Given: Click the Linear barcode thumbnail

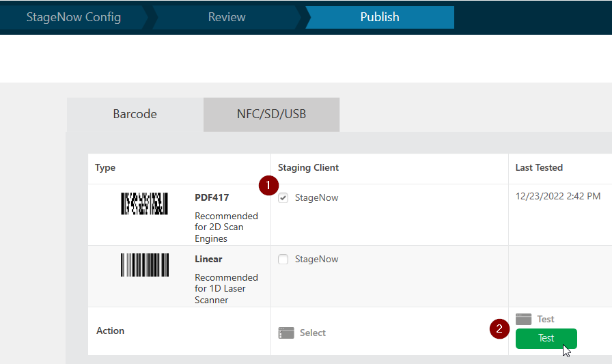Looking at the screenshot, I should 144,265.
